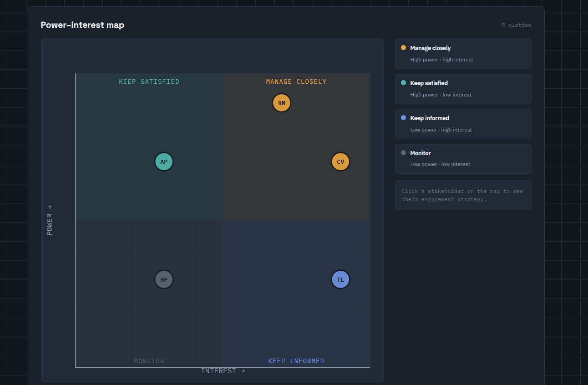Image resolution: width=588 pixels, height=385 pixels.
Task: Select the CV stakeholder bubble
Action: point(340,162)
